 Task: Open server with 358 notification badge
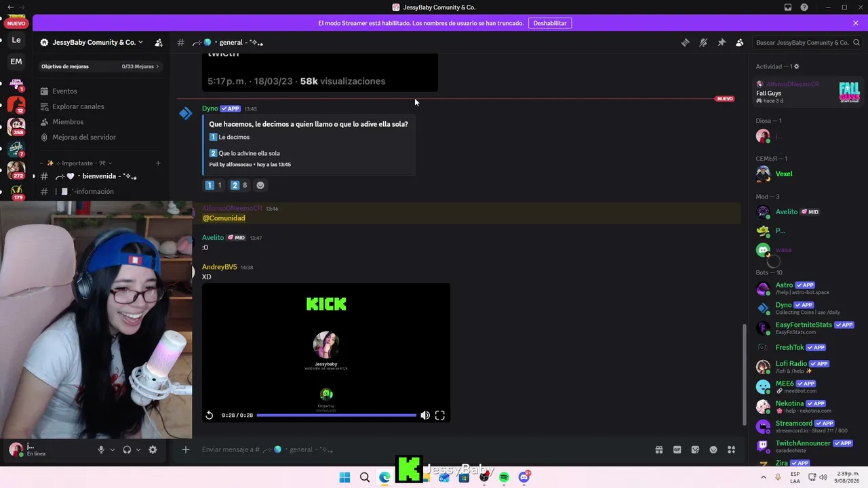tap(16, 127)
